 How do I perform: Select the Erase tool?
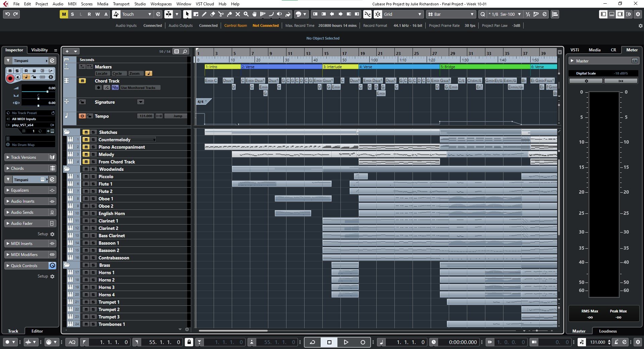pos(212,14)
